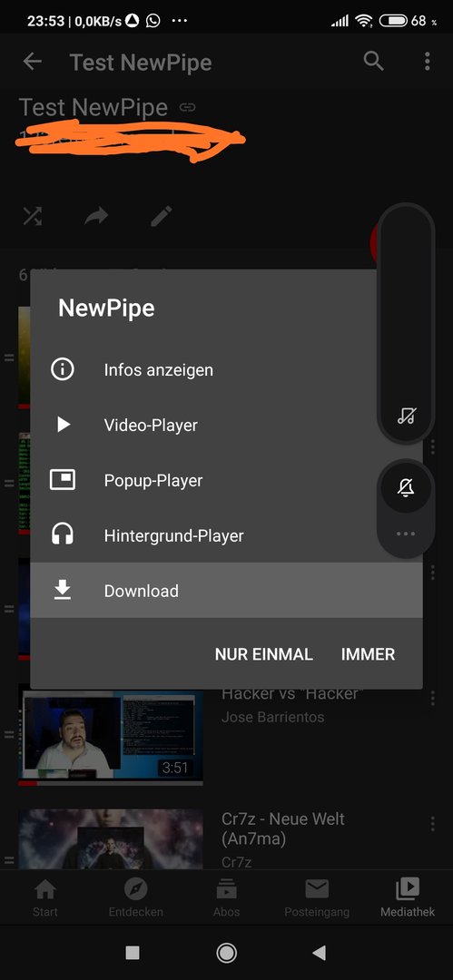453x980 pixels.
Task: Tap the info circle icon
Action: point(62,370)
